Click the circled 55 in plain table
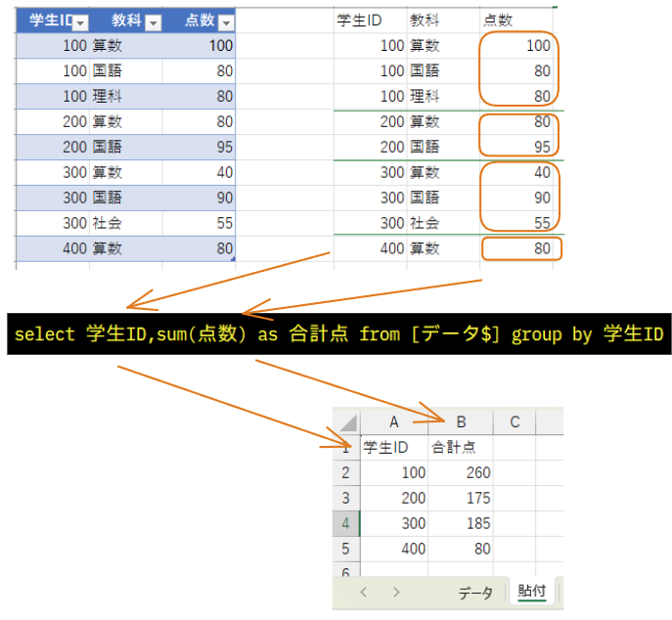672x620 pixels. pos(516,223)
